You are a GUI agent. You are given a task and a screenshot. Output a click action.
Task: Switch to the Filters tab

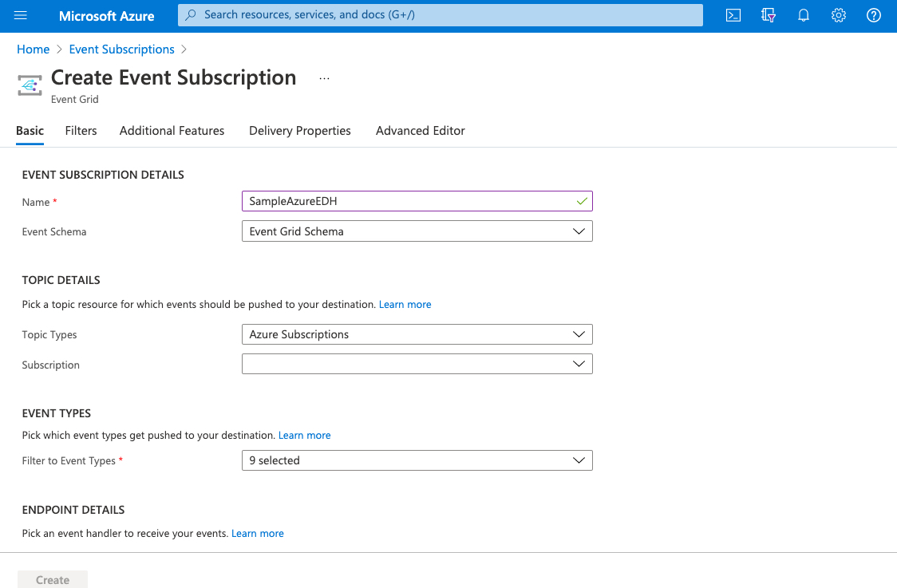tap(81, 131)
